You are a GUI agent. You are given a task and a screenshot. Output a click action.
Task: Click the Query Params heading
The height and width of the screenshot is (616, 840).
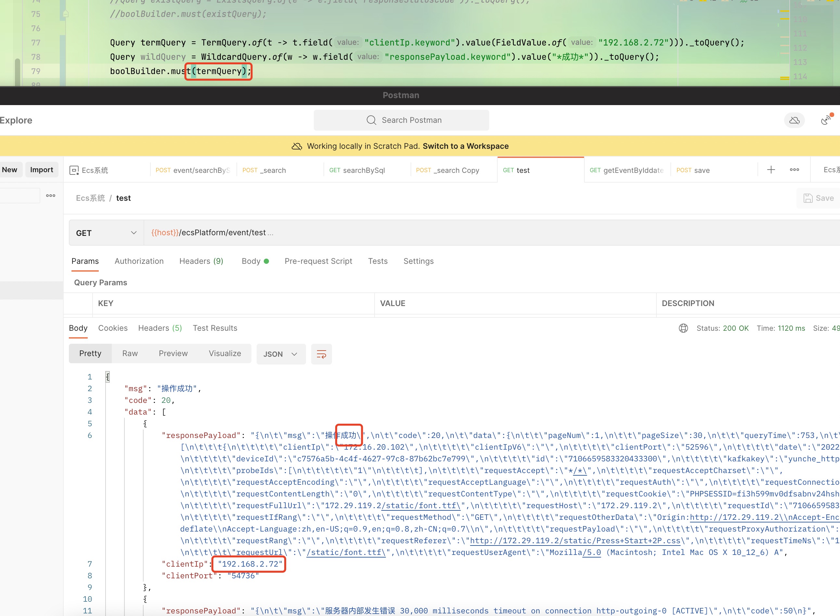pos(101,283)
